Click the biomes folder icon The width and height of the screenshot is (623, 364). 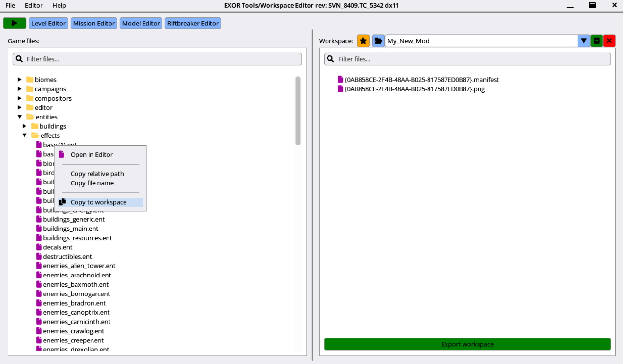click(30, 79)
